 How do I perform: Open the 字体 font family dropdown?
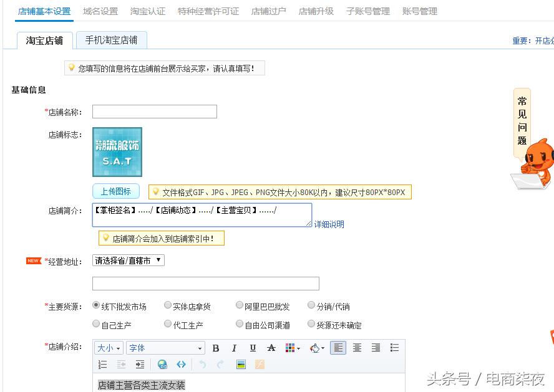click(x=165, y=347)
